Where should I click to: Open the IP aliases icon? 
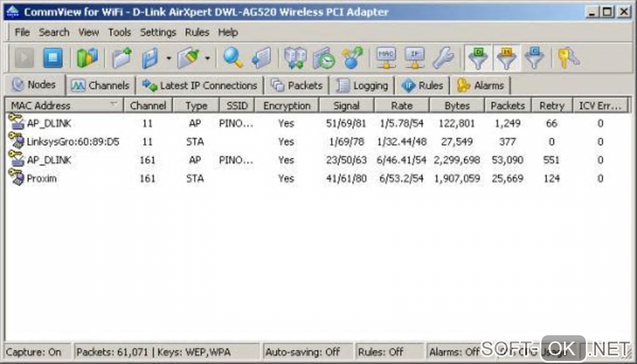[415, 58]
